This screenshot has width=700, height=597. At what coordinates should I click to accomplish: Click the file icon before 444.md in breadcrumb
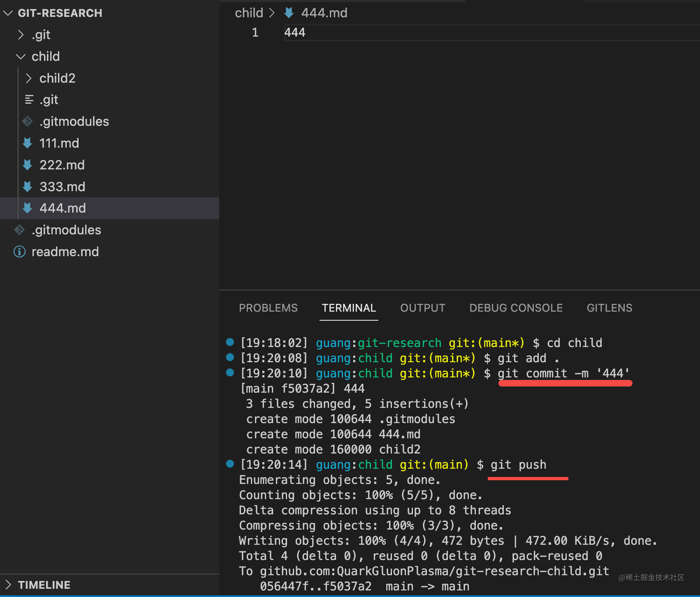click(288, 13)
